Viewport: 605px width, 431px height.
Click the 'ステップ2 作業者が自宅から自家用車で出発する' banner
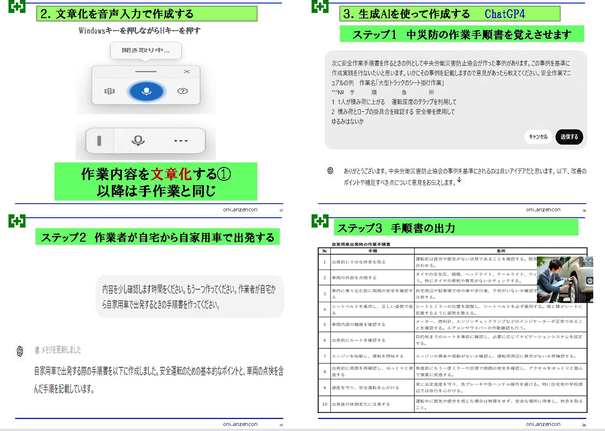click(x=157, y=237)
